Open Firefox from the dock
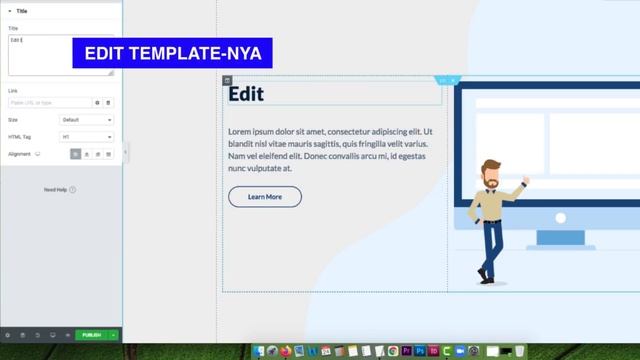Image resolution: width=640 pixels, height=360 pixels. click(285, 351)
